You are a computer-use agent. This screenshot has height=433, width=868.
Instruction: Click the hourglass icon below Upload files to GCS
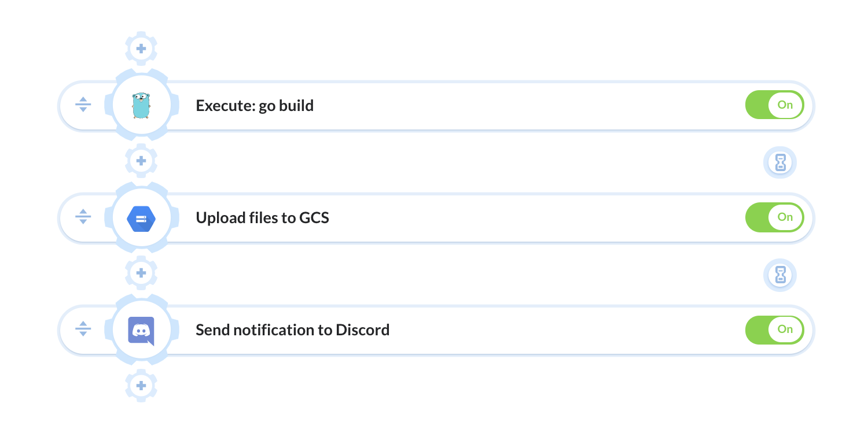pyautogui.click(x=780, y=275)
